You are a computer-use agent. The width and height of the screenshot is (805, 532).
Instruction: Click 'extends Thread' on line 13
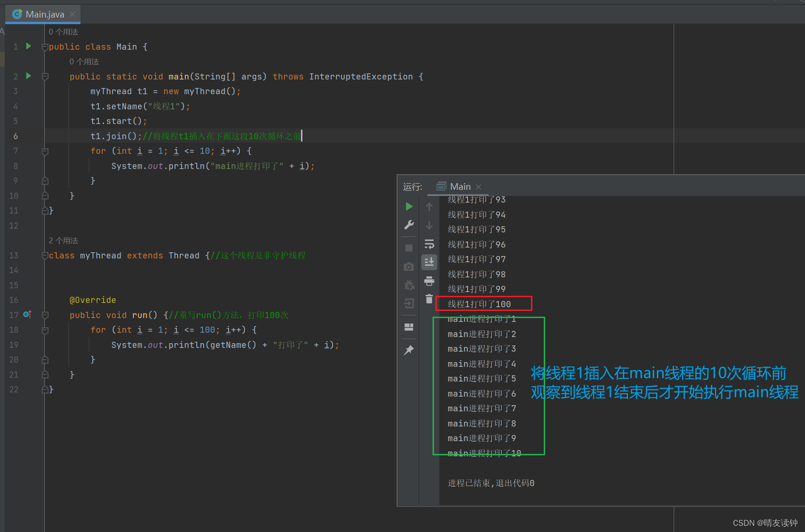point(163,256)
